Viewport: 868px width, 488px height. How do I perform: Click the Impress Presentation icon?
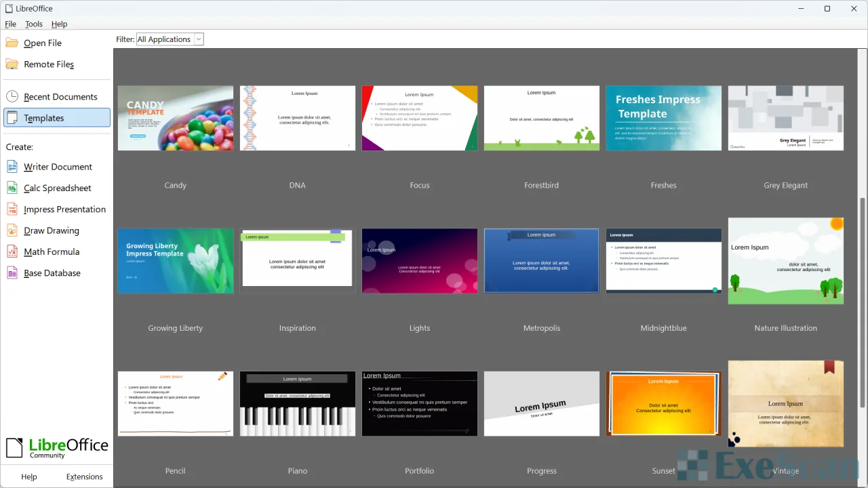tap(12, 209)
